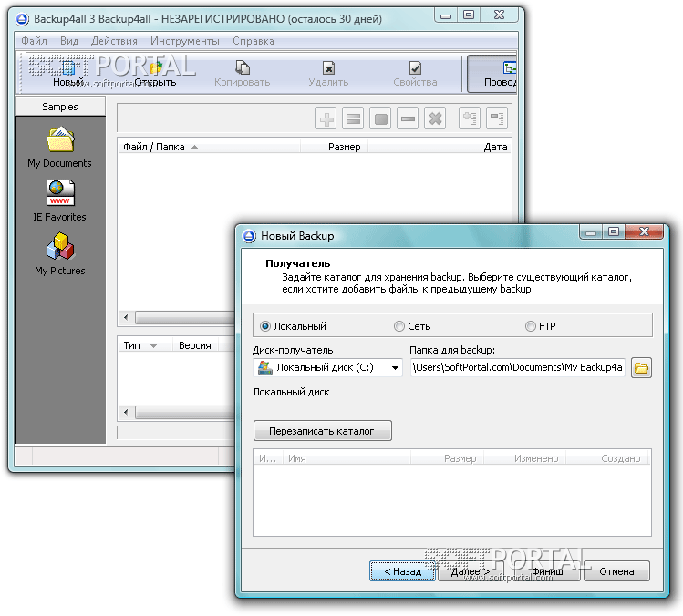Click the Перезаписать каталог button
Screen dimensions: 683x616
(322, 431)
